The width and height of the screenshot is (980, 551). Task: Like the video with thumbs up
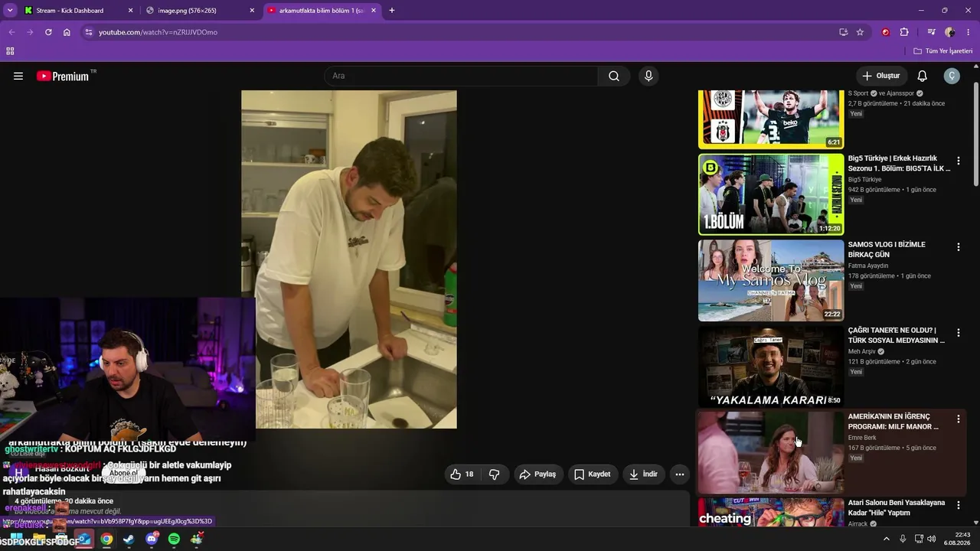(x=462, y=474)
